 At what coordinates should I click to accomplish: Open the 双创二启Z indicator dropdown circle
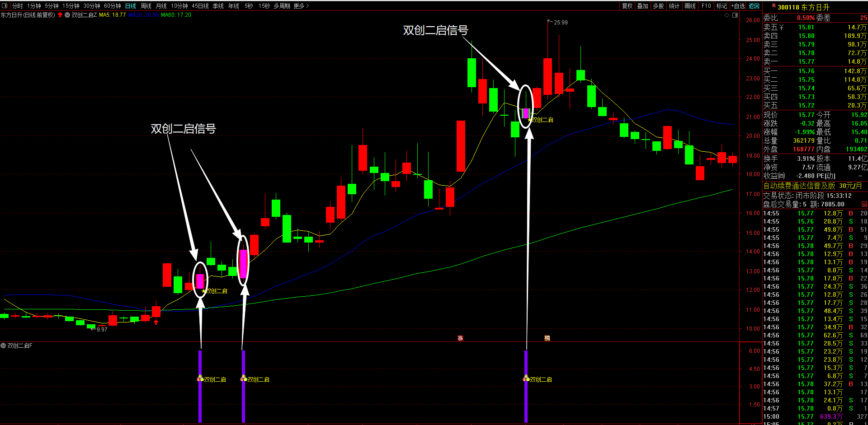[x=67, y=15]
